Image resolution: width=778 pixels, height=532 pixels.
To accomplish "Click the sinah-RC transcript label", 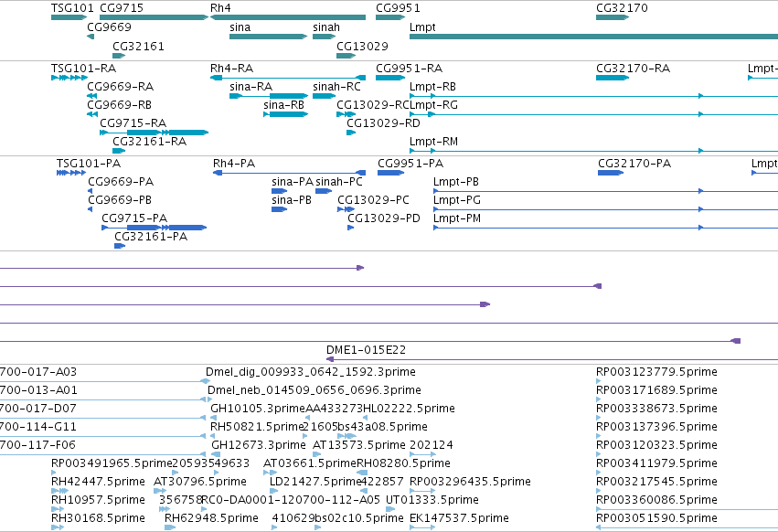I will [337, 86].
